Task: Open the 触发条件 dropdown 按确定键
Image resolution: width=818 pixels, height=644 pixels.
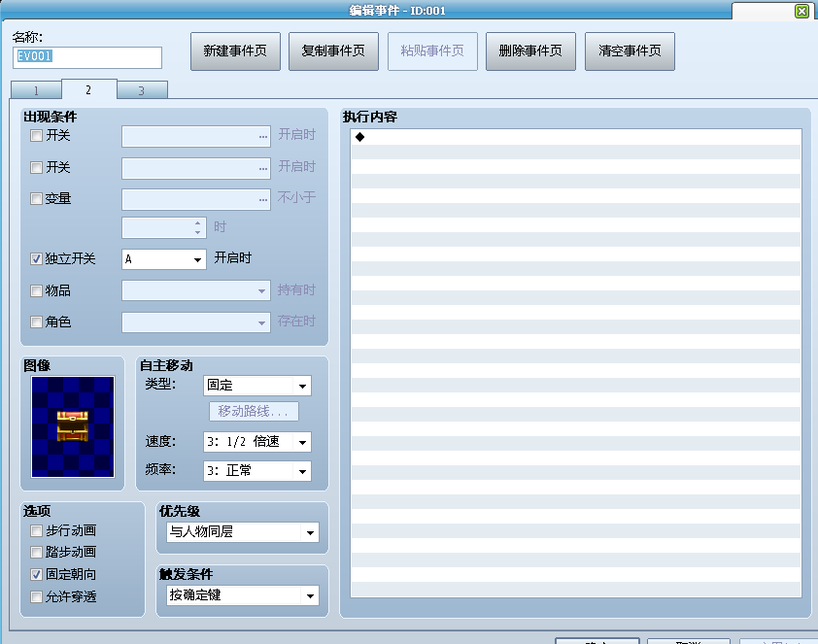Action: pos(243,595)
